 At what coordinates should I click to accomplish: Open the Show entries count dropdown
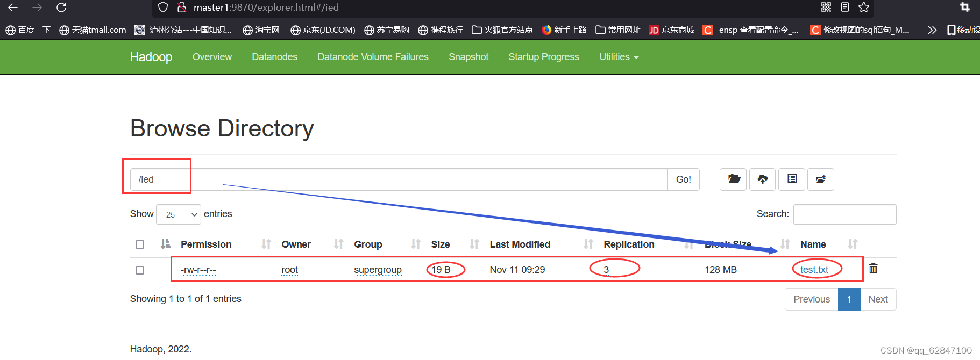(179, 214)
